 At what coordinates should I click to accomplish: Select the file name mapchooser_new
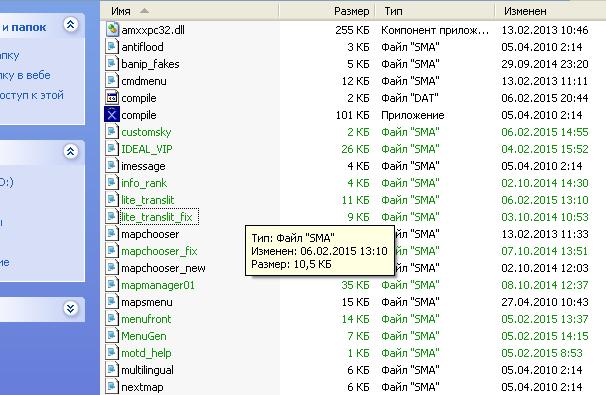[163, 268]
